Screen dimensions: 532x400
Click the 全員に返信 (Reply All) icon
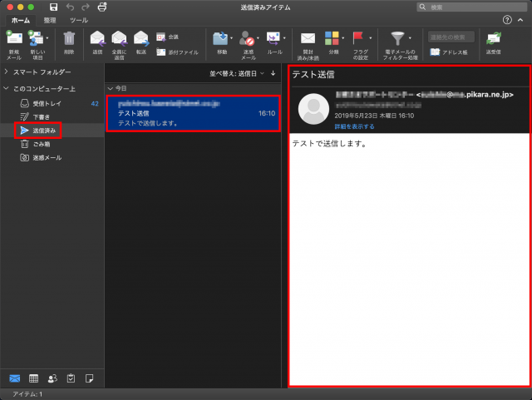119,39
